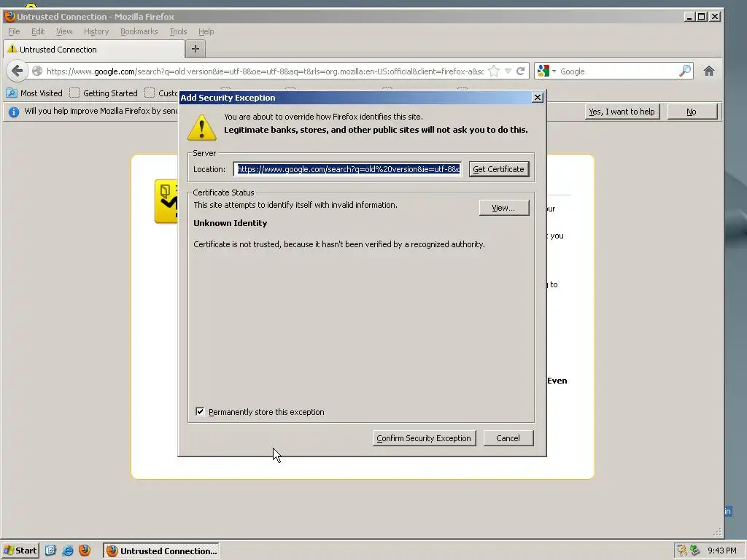Viewport: 747px width, 560px height.
Task: Click the Location URL input field
Action: (347, 169)
